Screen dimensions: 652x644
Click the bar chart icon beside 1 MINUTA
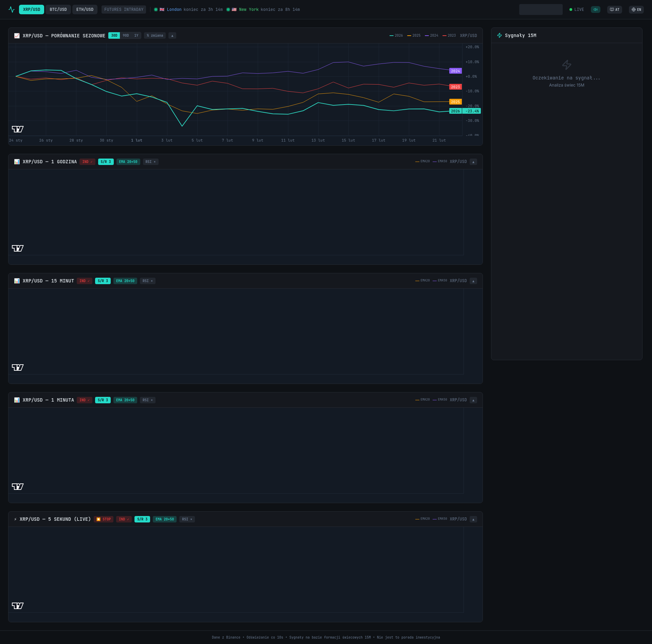[17, 400]
